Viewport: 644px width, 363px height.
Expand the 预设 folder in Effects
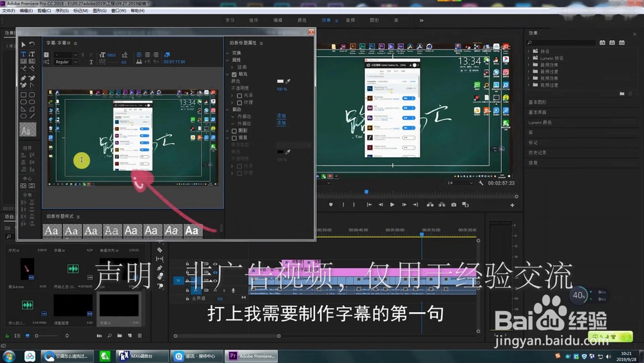(529, 52)
